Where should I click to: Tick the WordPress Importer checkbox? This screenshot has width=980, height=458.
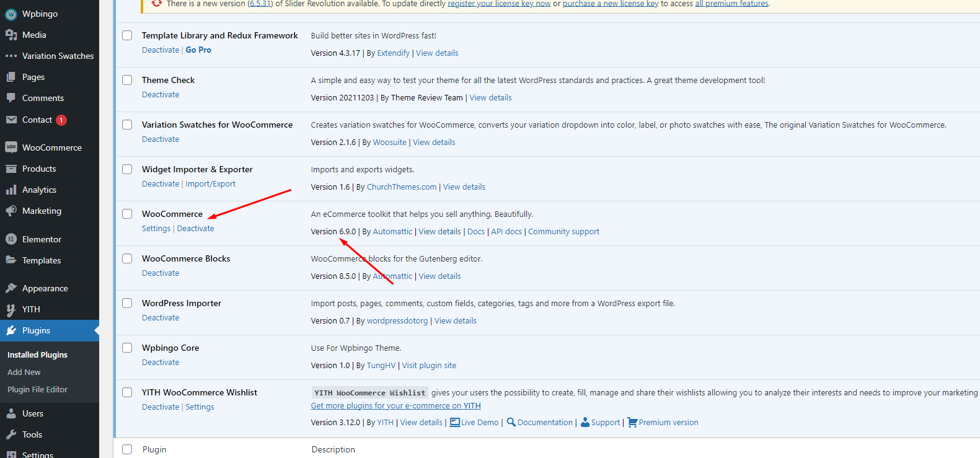127,303
